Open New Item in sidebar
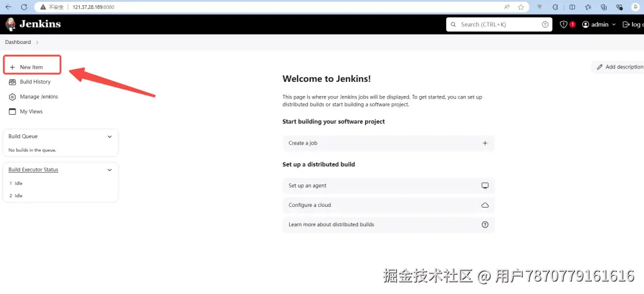 click(x=32, y=67)
